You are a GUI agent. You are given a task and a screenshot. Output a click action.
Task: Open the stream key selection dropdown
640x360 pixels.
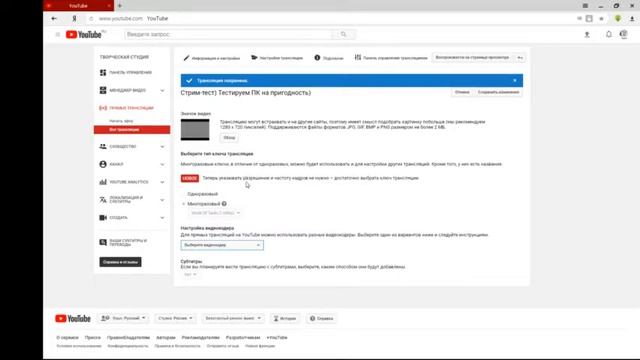(x=215, y=213)
